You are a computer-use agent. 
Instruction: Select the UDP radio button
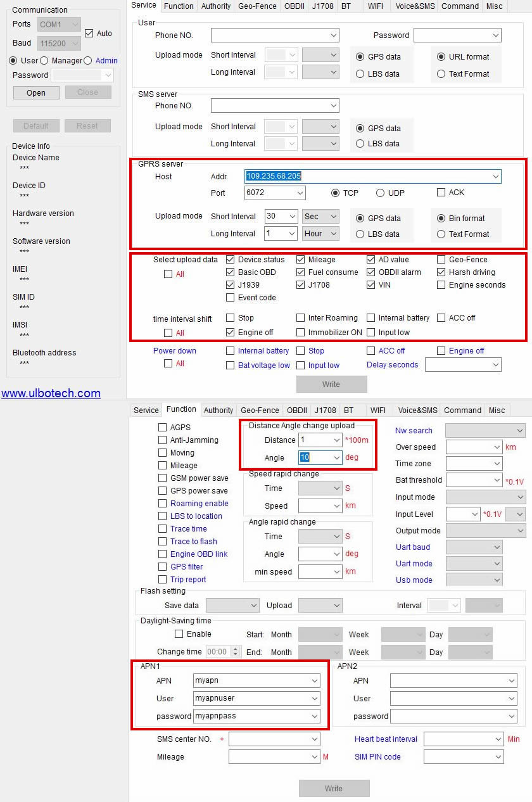[x=381, y=193]
